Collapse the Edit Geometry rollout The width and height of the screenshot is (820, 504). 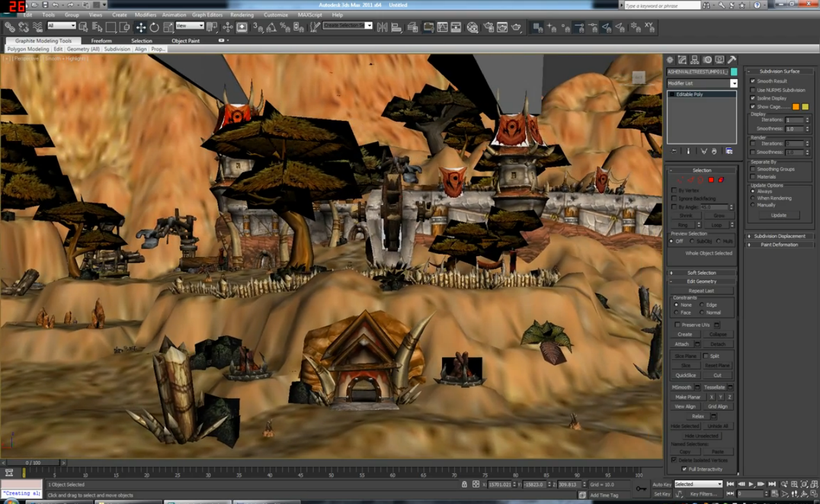[x=701, y=281]
